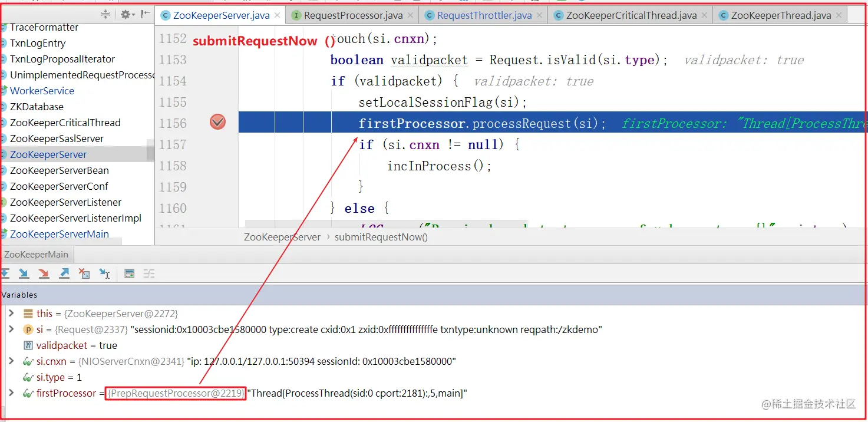Close the RequestProcessor.java tab
The height and width of the screenshot is (422, 868).
click(x=410, y=16)
